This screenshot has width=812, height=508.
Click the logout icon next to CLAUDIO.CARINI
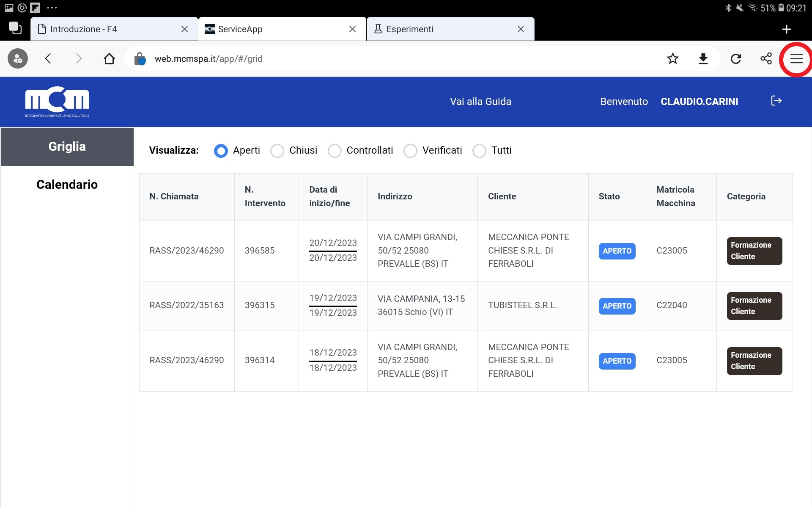pyautogui.click(x=776, y=101)
